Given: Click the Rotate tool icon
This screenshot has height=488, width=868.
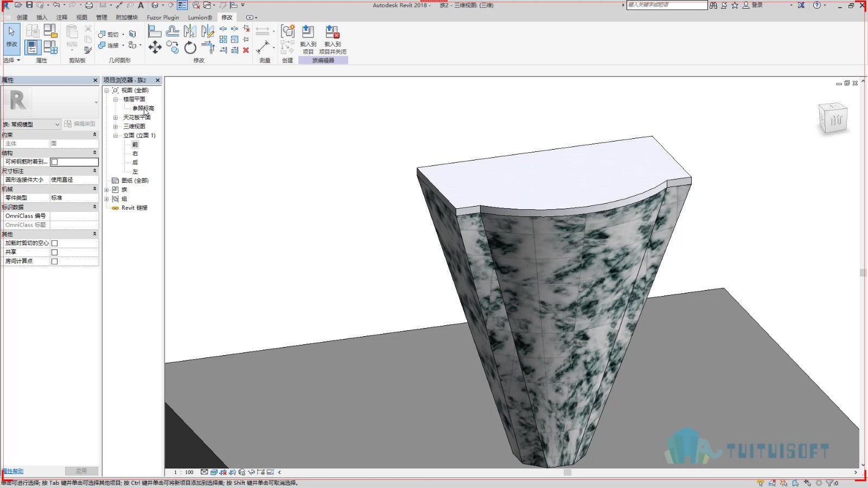Looking at the screenshot, I should coord(190,47).
